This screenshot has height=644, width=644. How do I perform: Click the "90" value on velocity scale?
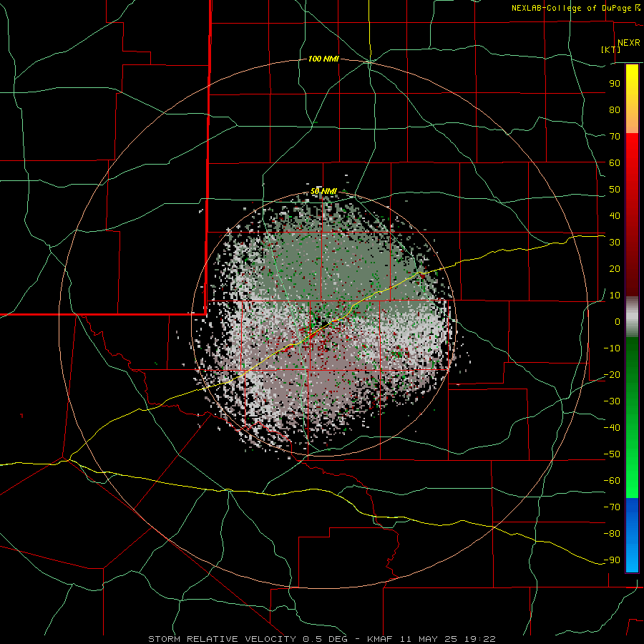coord(615,84)
